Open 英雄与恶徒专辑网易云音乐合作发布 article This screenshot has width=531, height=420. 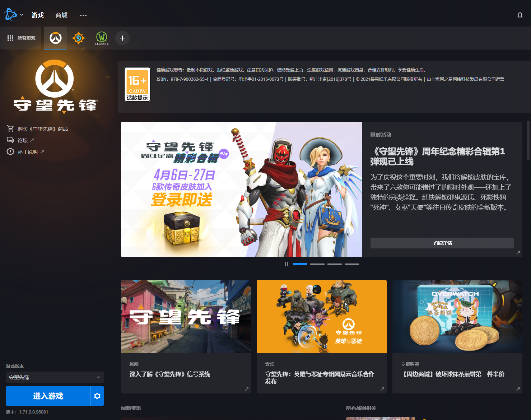click(320, 378)
